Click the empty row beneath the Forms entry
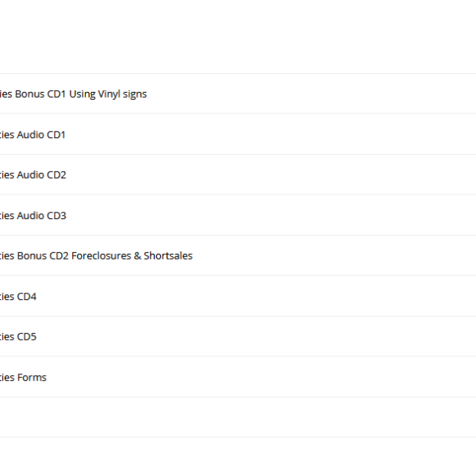The image size is (476, 476). coord(238,417)
